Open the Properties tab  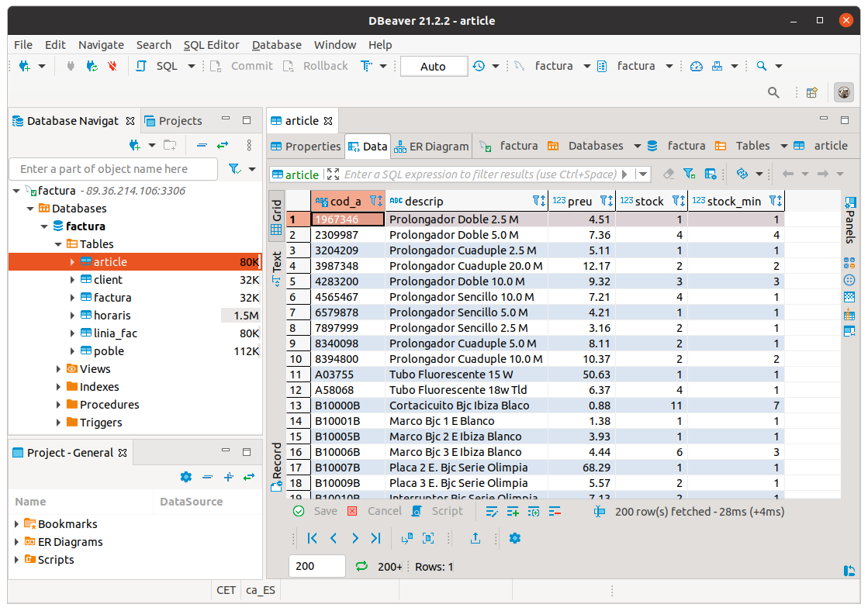coord(306,146)
